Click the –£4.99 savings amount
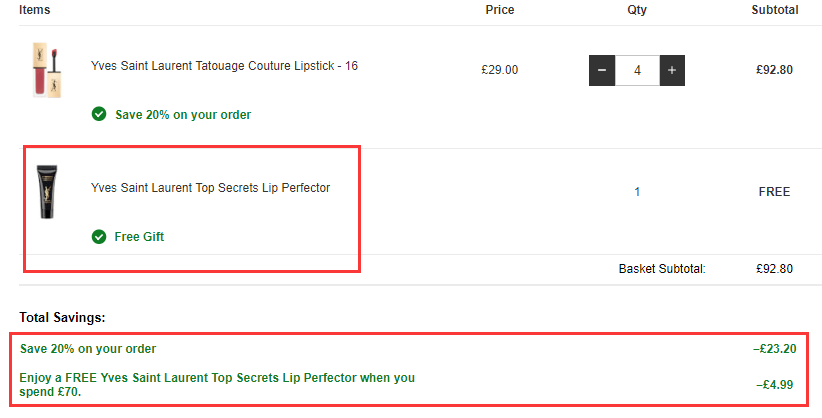822x418 pixels. click(777, 384)
